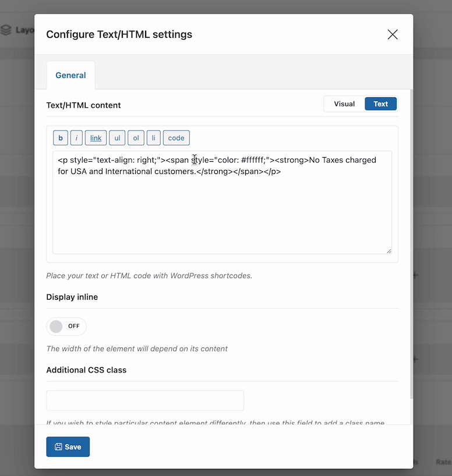The height and width of the screenshot is (476, 452).
Task: Insert list item with 'li' button
Action: [x=153, y=138]
